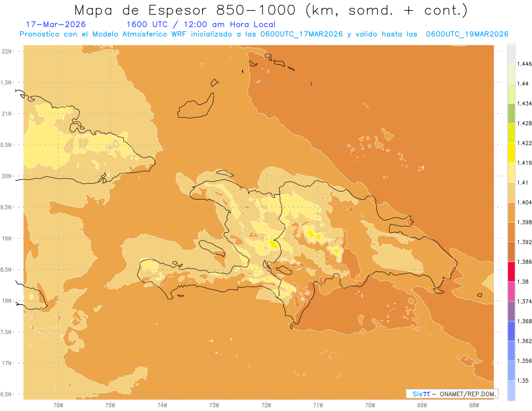
Task: Click the colorbar value "1.38"
Action: tap(524, 281)
